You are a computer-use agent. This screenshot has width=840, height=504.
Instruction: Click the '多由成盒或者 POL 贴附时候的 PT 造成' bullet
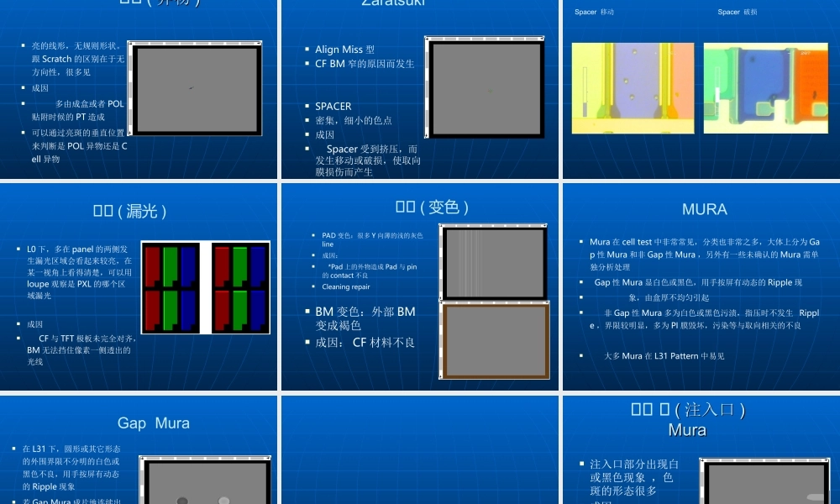[x=77, y=110]
